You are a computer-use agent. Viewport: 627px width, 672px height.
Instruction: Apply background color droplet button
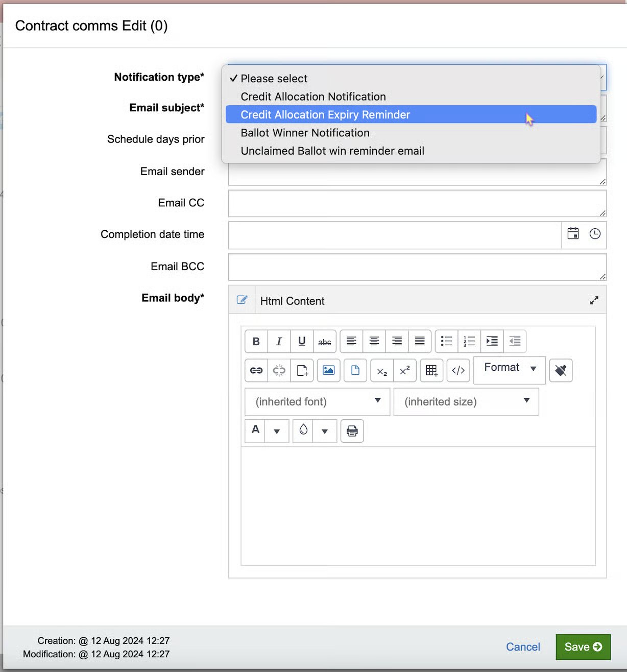tap(303, 431)
